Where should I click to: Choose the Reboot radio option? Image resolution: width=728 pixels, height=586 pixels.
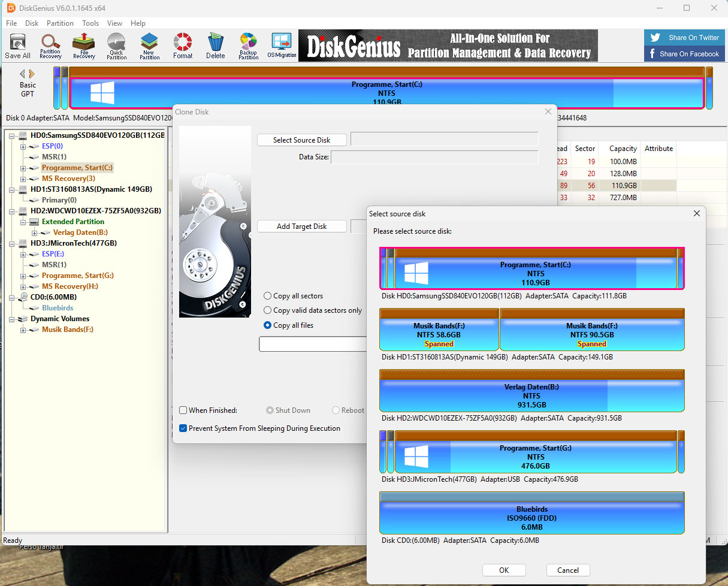click(336, 410)
